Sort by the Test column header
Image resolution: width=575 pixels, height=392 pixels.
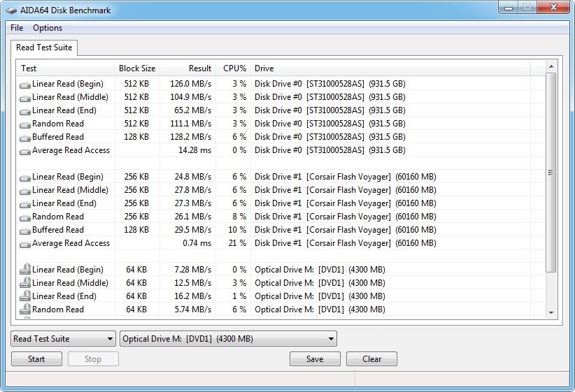(65, 68)
